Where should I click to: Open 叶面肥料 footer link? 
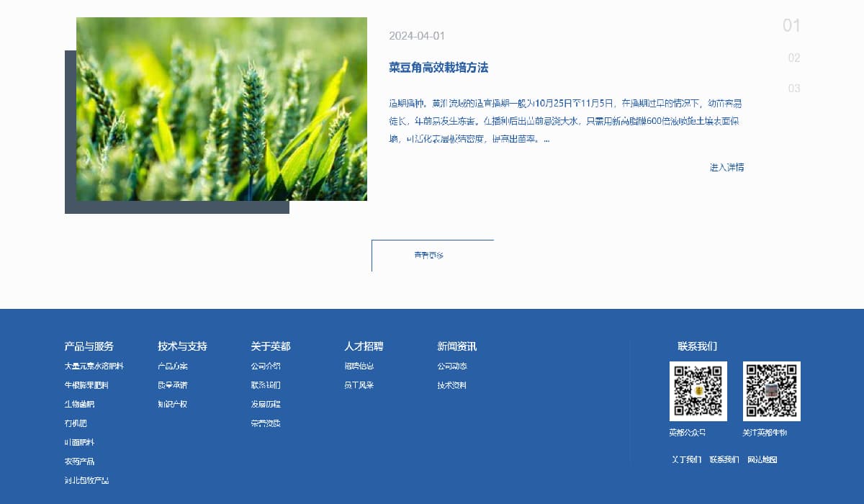[x=79, y=442]
